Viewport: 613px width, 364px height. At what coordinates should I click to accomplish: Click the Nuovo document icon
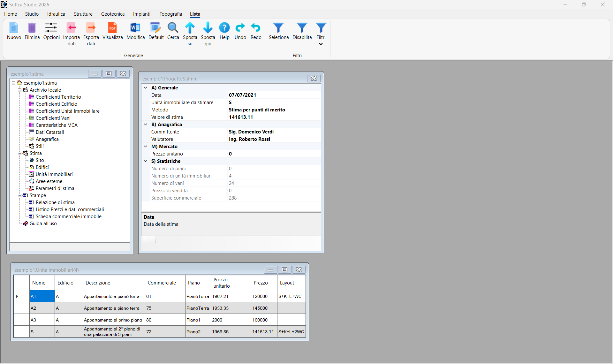14,28
